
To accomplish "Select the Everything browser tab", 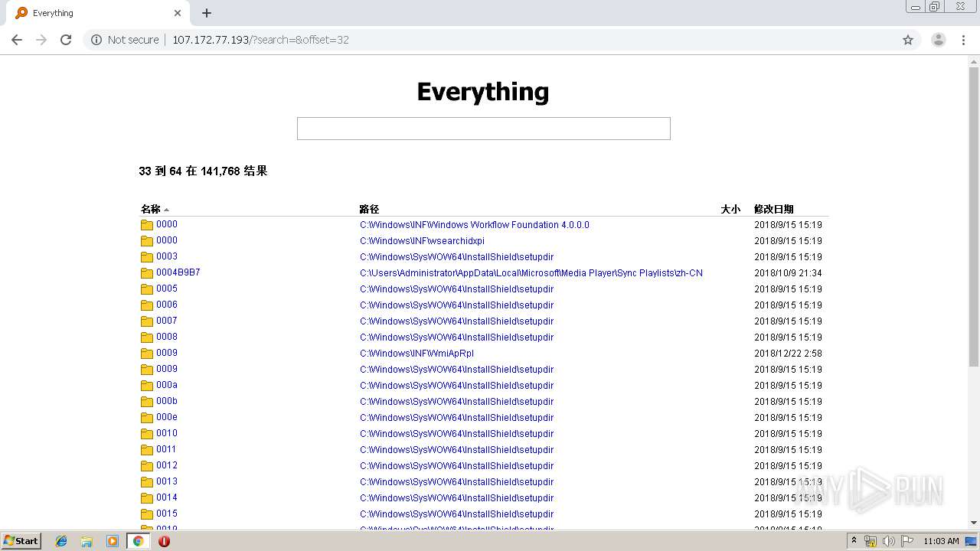I will coord(98,13).
